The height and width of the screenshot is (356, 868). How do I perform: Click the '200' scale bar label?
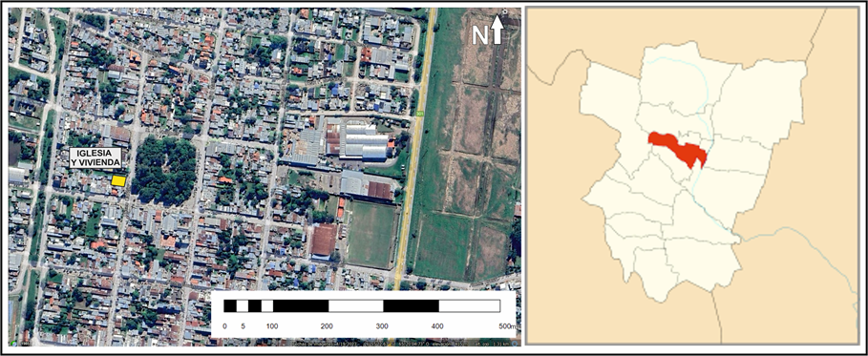(328, 326)
